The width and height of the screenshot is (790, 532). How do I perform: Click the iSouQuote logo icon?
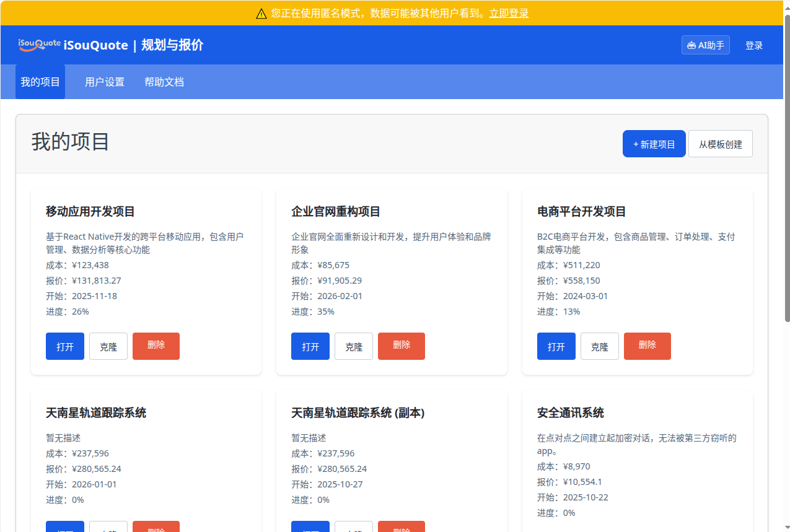pyautogui.click(x=39, y=45)
